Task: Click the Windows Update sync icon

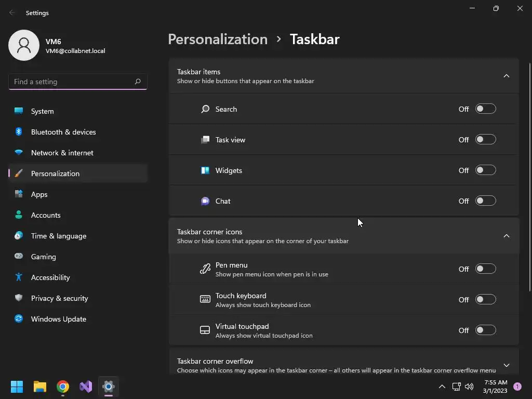Action: coord(19,318)
